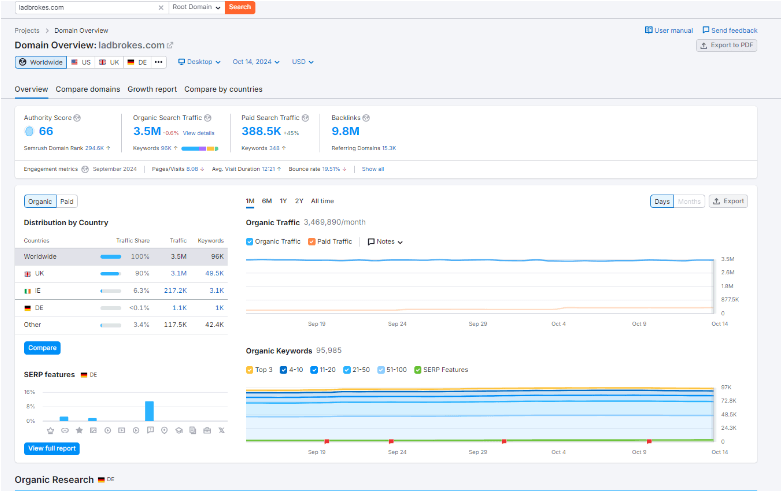
Task: Open the Root Domain dropdown
Action: pyautogui.click(x=196, y=7)
